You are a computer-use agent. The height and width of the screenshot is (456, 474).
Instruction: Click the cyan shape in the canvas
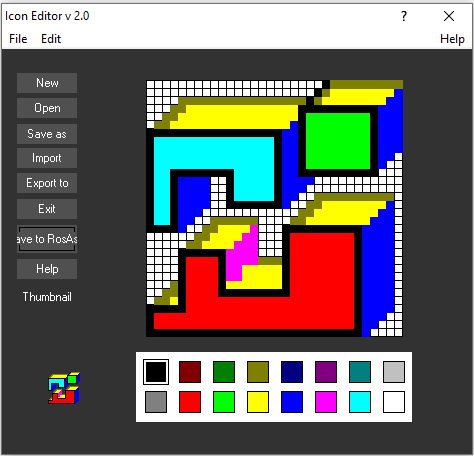[213, 153]
